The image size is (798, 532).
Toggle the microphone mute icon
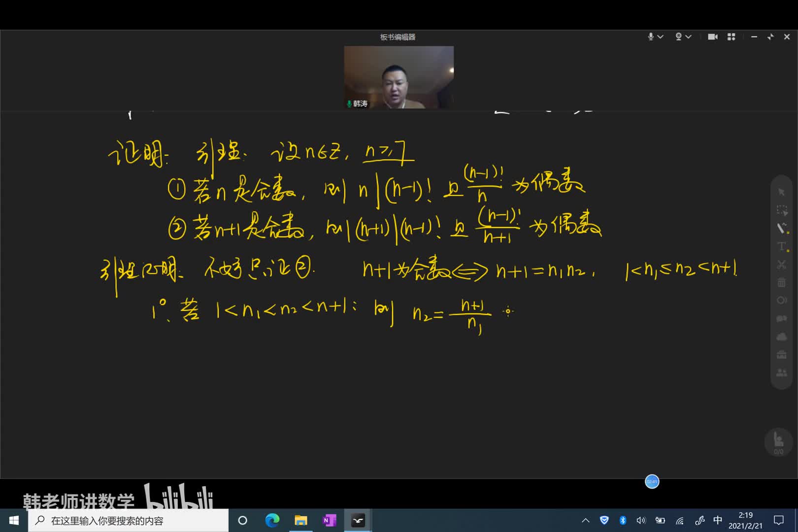[x=651, y=37]
